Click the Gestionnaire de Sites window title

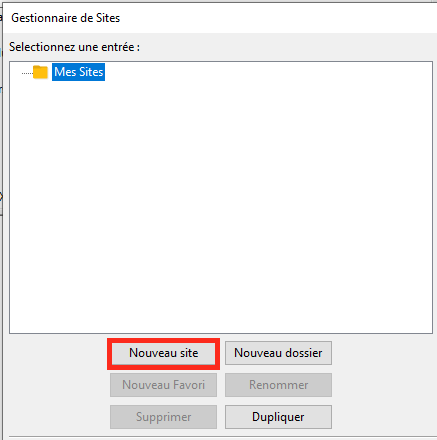66,18
